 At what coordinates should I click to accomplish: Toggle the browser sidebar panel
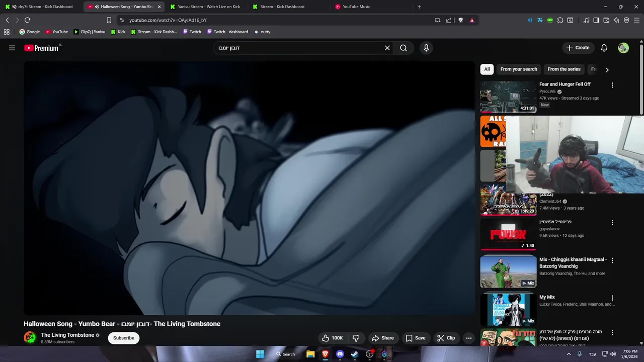596,20
